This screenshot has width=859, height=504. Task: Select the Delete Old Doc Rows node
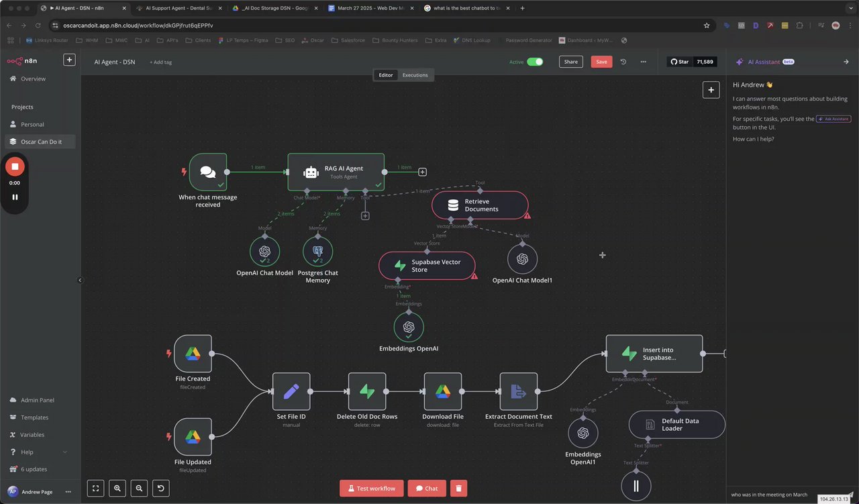pyautogui.click(x=367, y=391)
